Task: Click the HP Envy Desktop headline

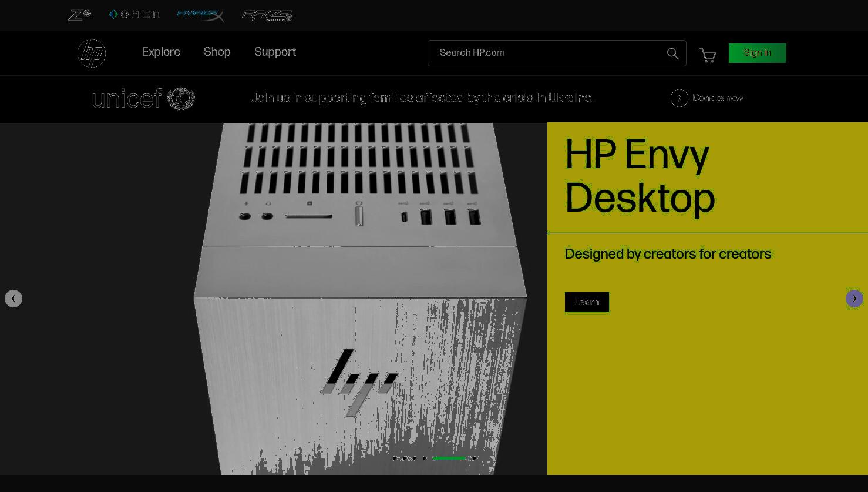Action: pos(640,177)
